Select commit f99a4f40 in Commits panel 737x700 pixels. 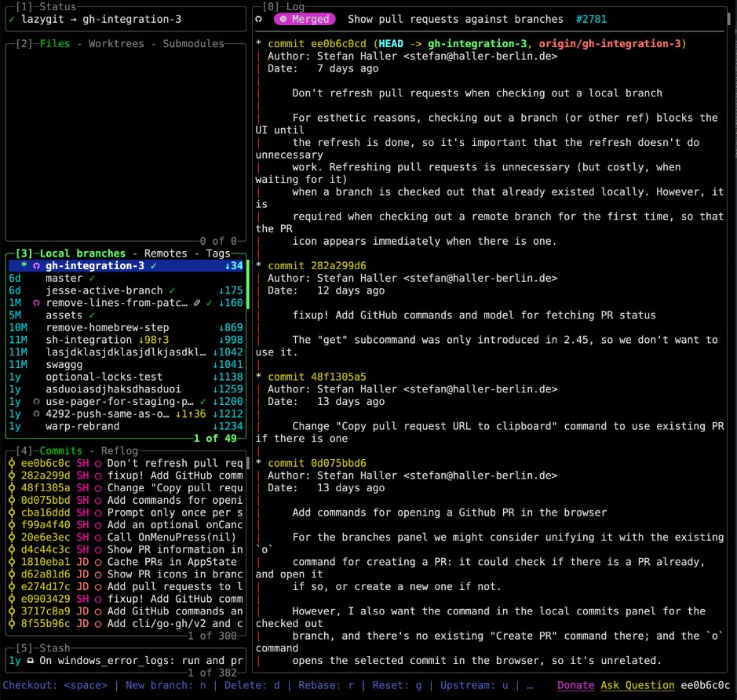(126, 525)
